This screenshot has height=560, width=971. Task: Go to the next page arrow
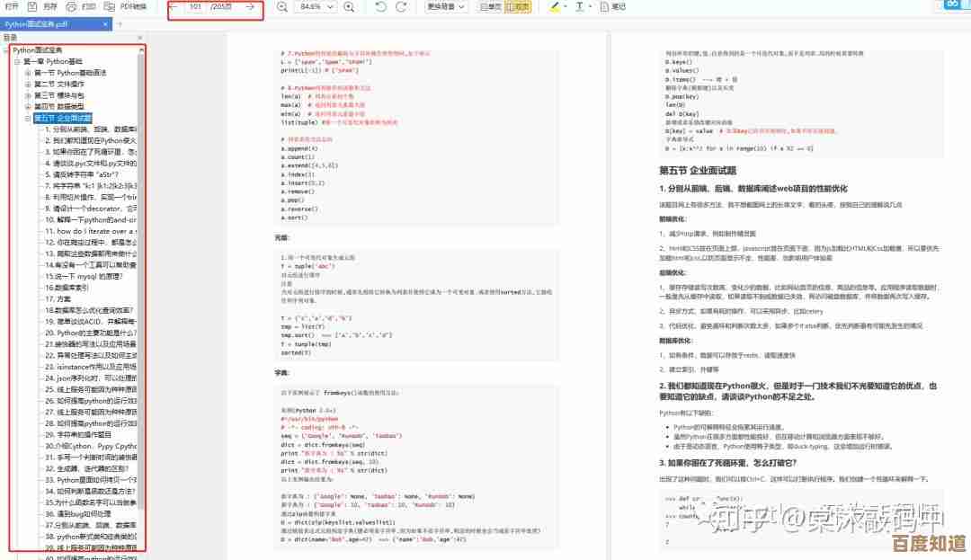pos(250,7)
